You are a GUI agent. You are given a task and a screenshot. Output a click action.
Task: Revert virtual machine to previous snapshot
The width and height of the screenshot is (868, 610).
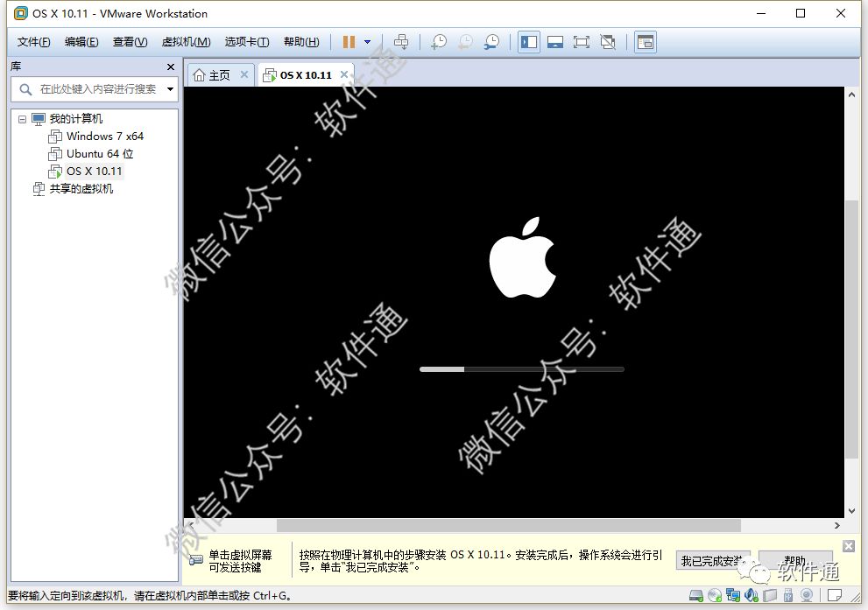click(x=466, y=42)
